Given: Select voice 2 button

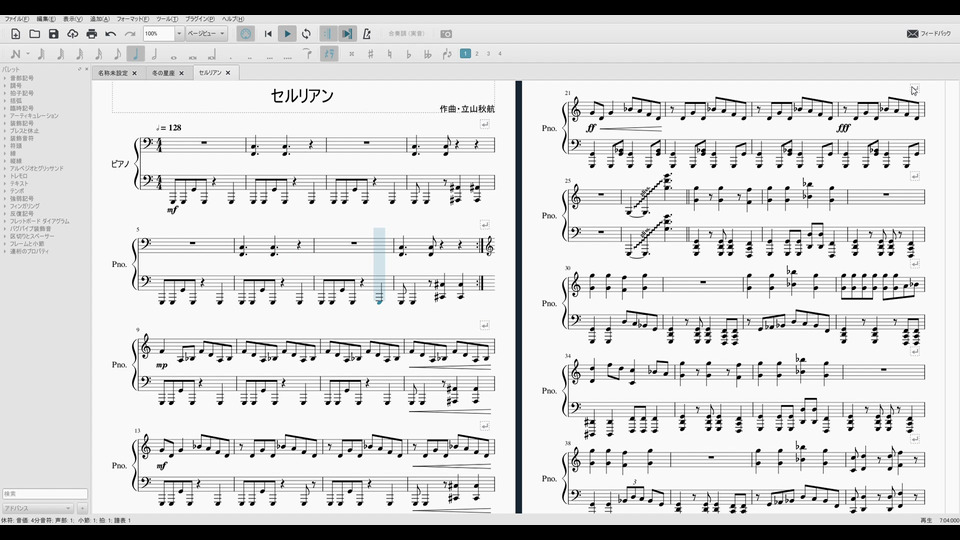Looking at the screenshot, I should [477, 54].
